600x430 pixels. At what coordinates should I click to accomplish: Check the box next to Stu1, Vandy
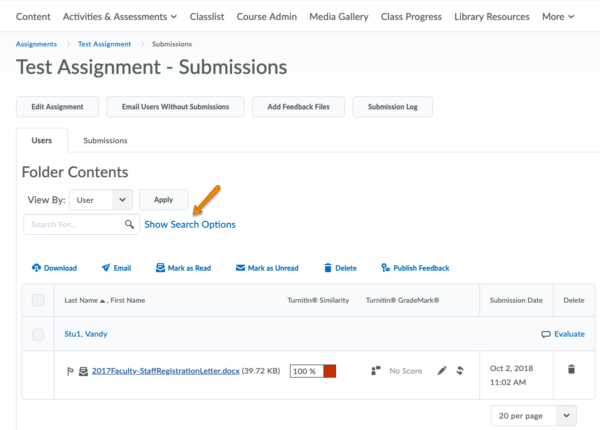click(x=38, y=334)
